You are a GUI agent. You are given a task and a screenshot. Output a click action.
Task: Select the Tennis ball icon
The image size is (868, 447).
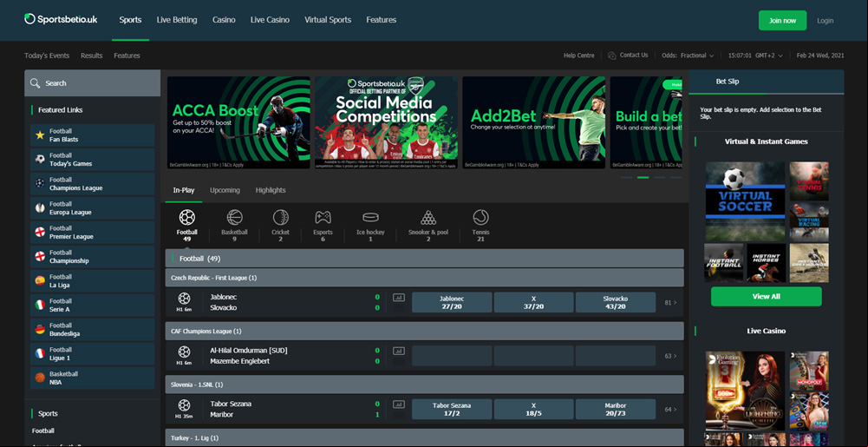[x=480, y=217]
